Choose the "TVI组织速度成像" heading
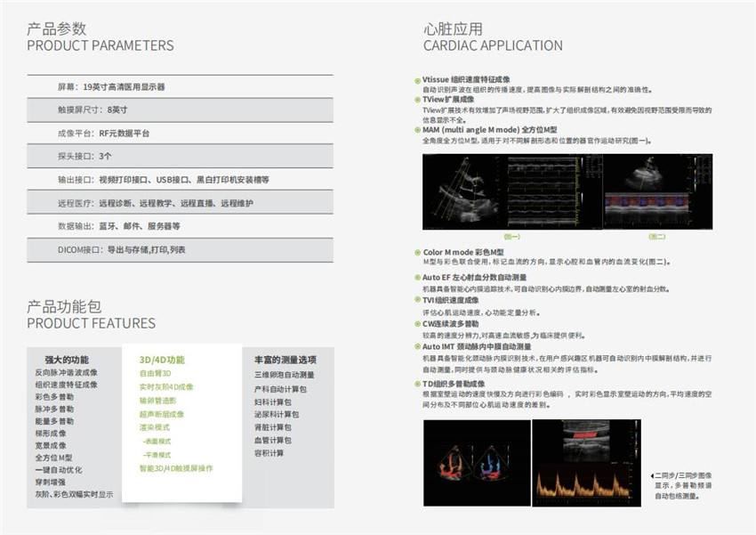This screenshot has width=756, height=535. click(451, 300)
